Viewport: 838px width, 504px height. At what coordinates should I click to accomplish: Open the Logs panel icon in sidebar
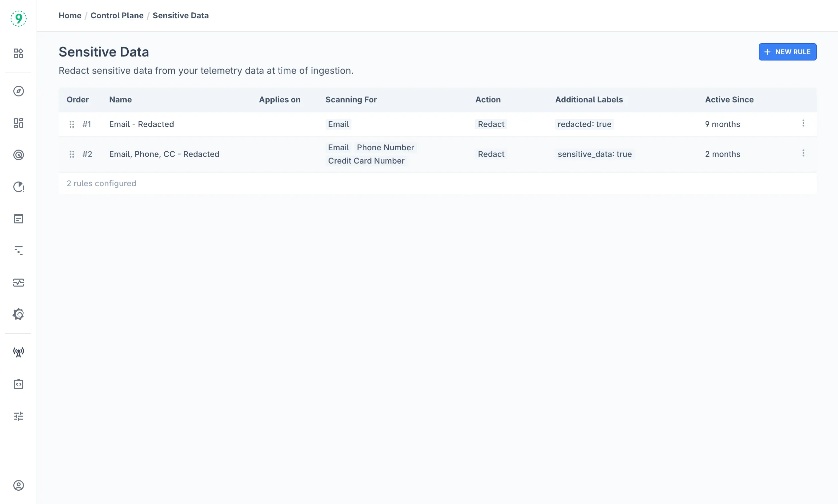(x=18, y=219)
